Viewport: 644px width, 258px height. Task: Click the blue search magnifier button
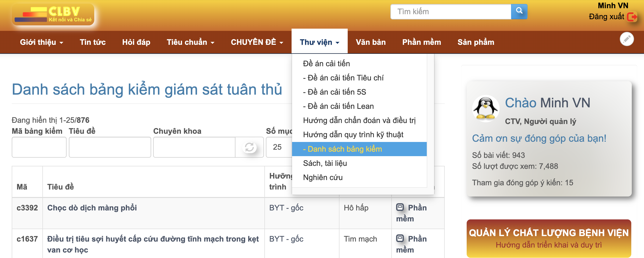tap(519, 11)
